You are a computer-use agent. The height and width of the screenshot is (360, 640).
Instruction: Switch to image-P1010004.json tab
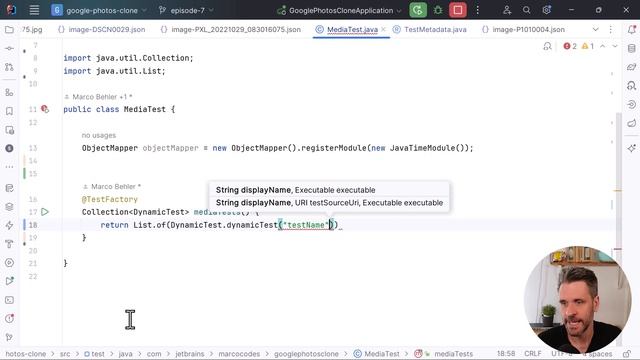pyautogui.click(x=524, y=29)
